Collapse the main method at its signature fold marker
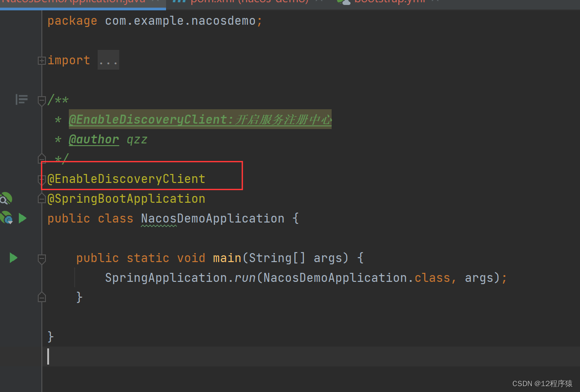The image size is (580, 392). point(41,258)
